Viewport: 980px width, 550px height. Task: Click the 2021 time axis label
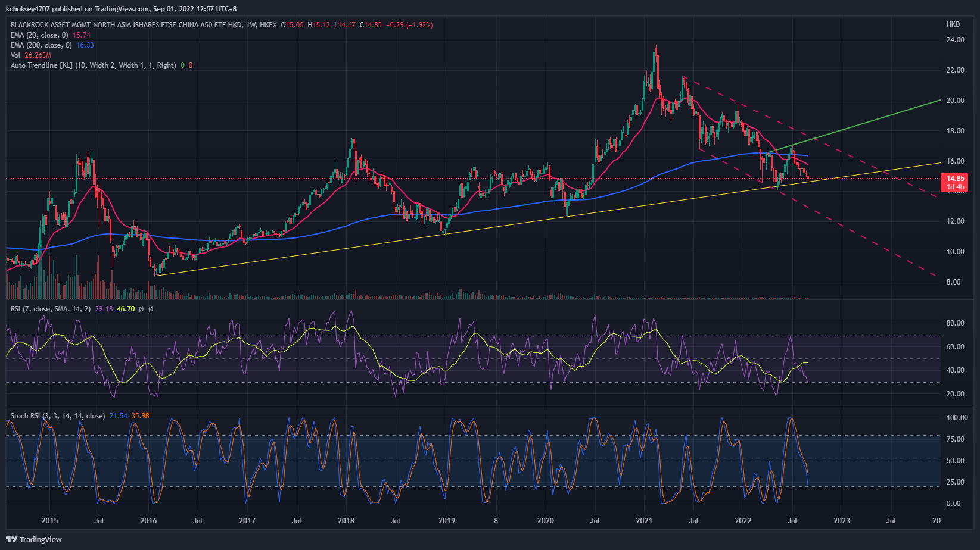644,521
